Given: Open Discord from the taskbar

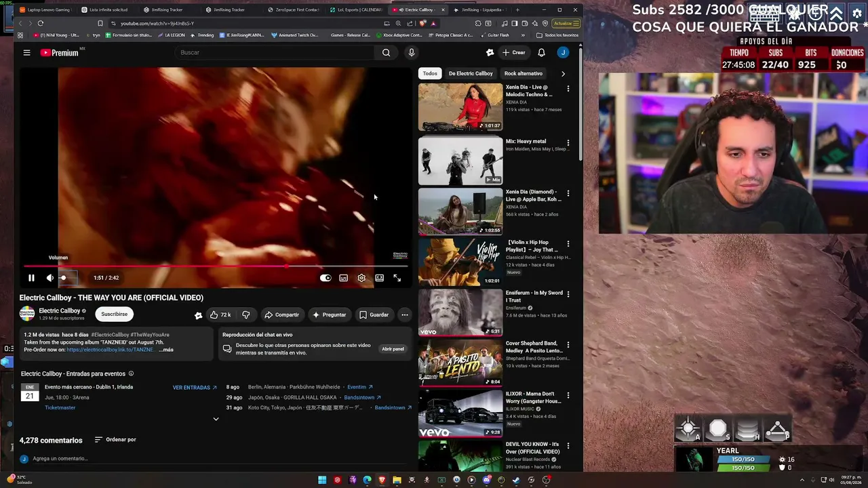Looking at the screenshot, I should [486, 480].
